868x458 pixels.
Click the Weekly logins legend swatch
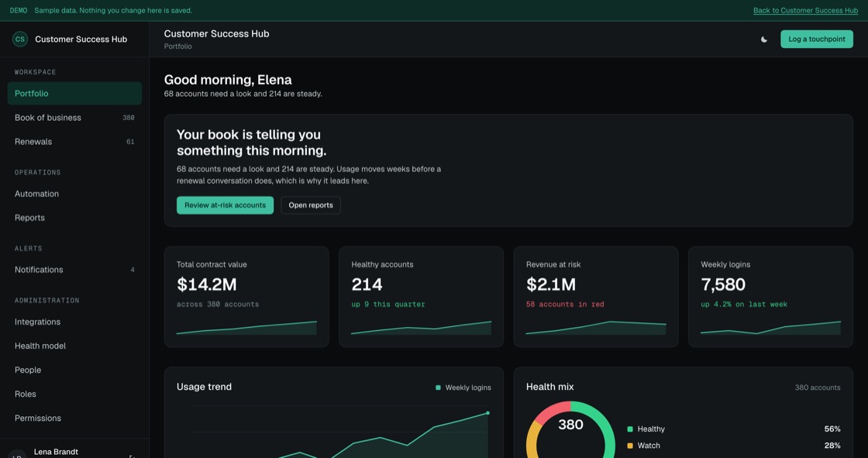438,387
